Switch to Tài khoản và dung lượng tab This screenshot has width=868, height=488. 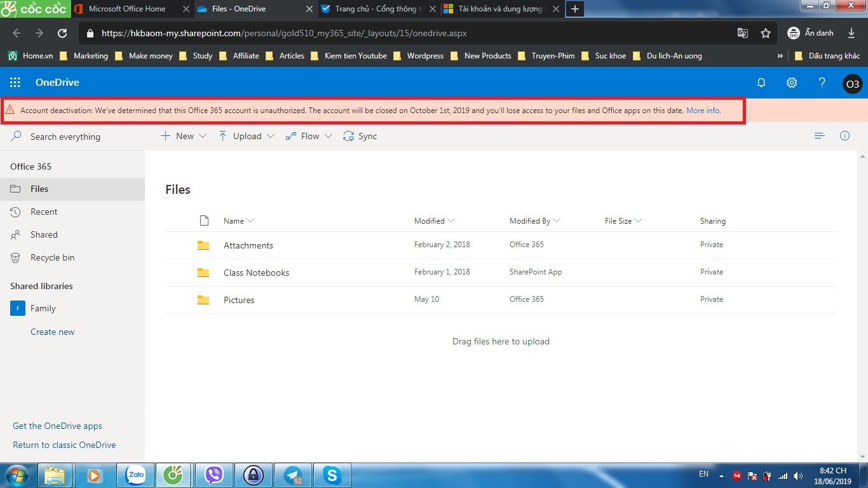point(501,9)
